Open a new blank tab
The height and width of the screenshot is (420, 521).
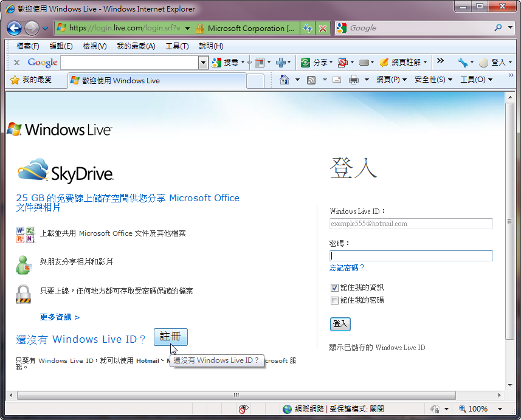point(255,81)
